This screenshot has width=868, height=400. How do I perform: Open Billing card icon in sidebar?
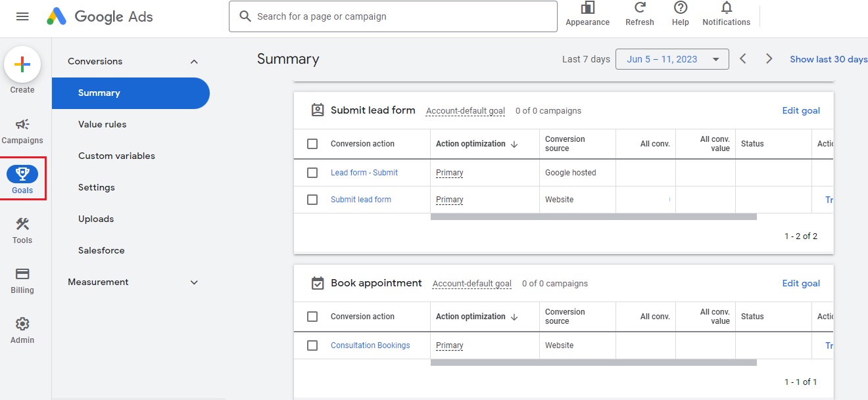22,275
